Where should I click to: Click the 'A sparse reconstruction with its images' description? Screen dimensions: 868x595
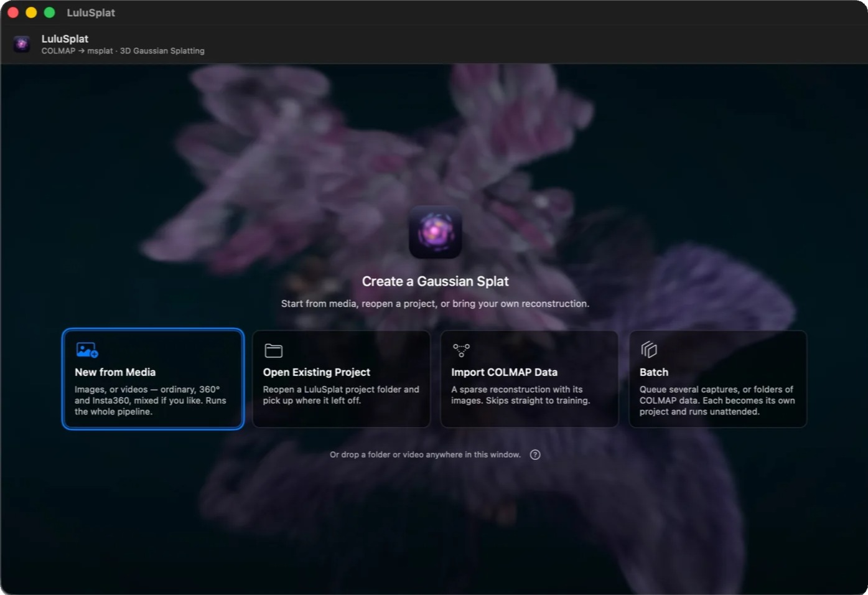point(521,395)
